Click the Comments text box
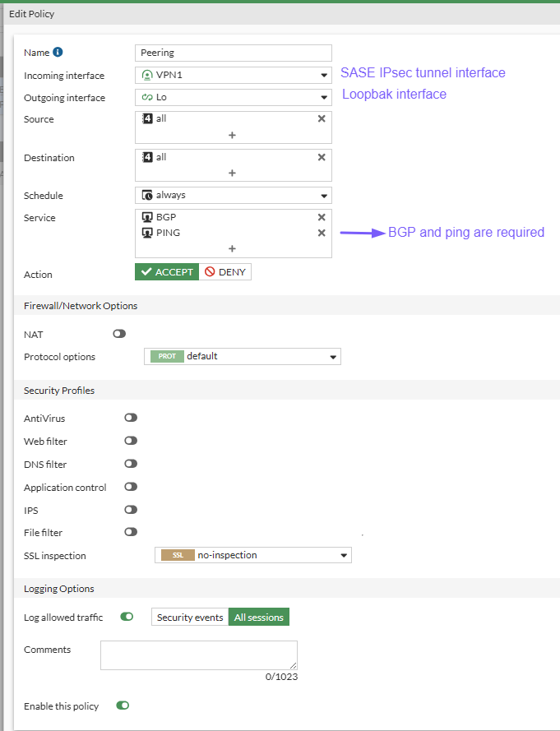The image size is (560, 731). coord(199,655)
